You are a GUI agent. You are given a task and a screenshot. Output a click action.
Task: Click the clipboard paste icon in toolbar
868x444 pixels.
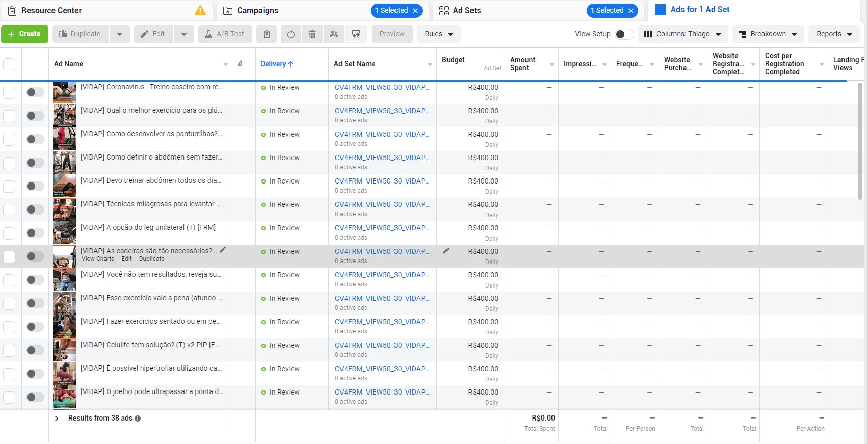coord(267,34)
